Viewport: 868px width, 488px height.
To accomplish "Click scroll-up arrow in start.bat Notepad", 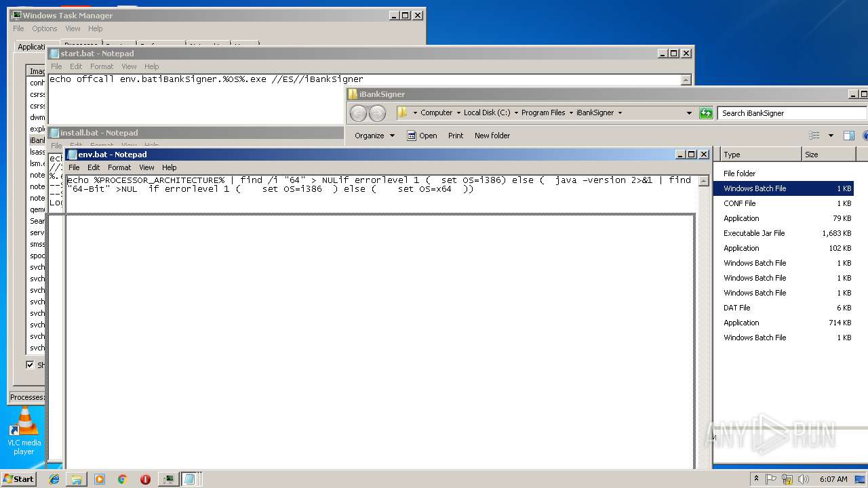I will click(686, 80).
